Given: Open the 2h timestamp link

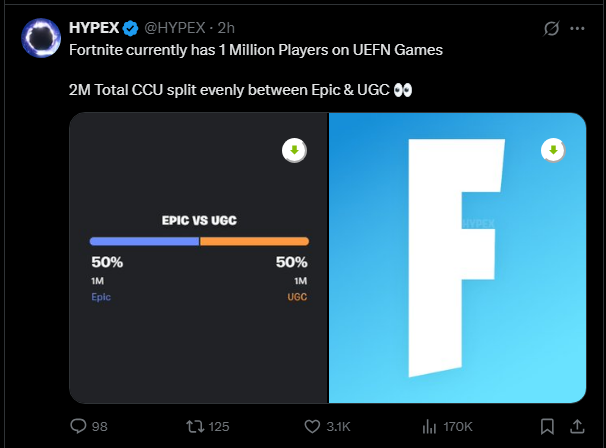Looking at the screenshot, I should (226, 28).
